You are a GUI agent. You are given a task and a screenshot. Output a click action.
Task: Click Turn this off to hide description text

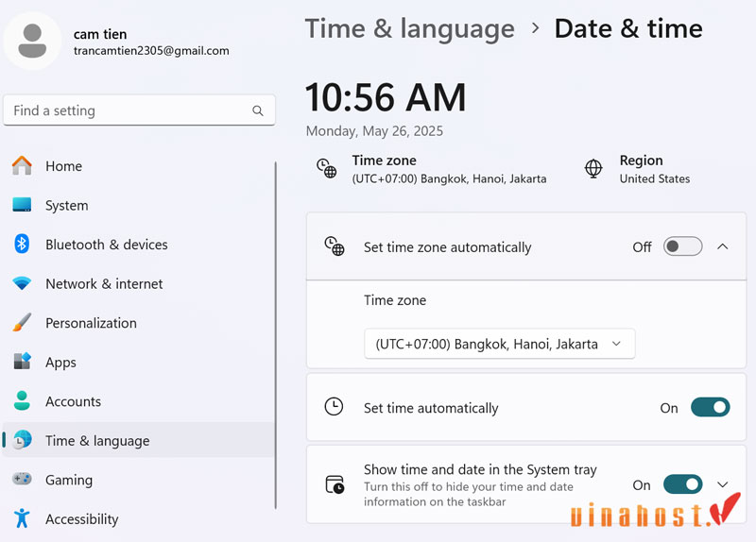coord(469,494)
